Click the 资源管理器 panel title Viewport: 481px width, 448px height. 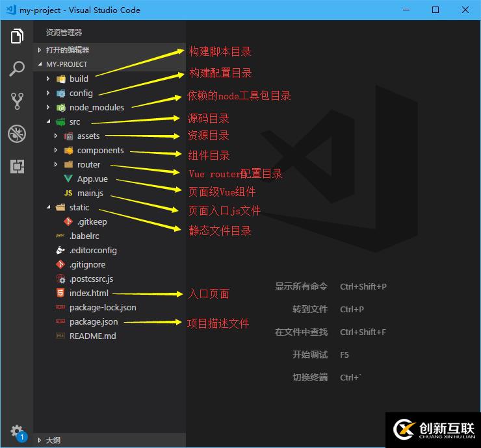click(x=64, y=32)
